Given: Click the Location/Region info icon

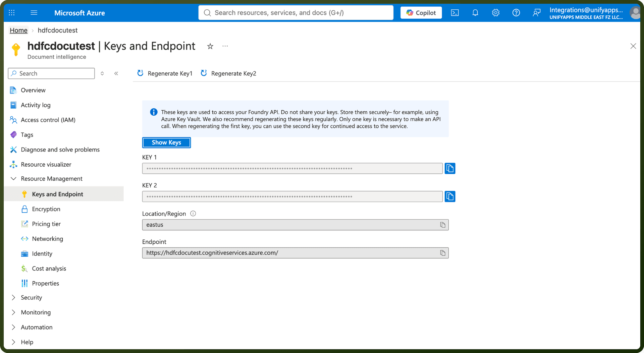Looking at the screenshot, I should pos(193,214).
